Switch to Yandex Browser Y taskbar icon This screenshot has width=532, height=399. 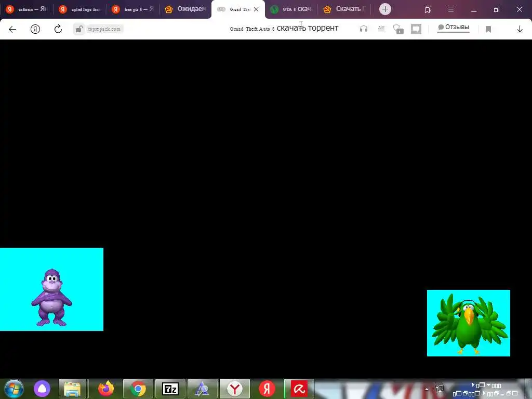tap(235, 389)
